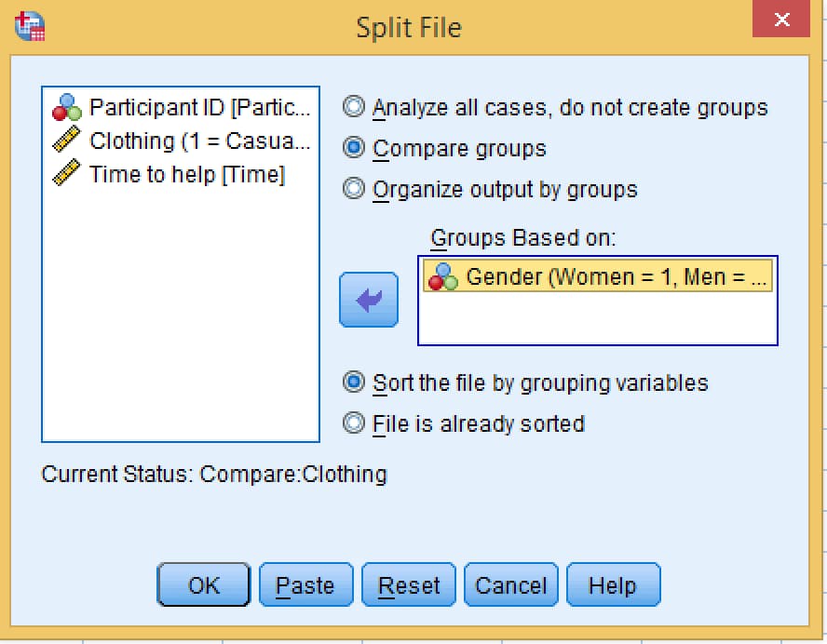Click Current Status: Compare:Clothing text
Image resolution: width=827 pixels, height=644 pixels.
coord(214,475)
